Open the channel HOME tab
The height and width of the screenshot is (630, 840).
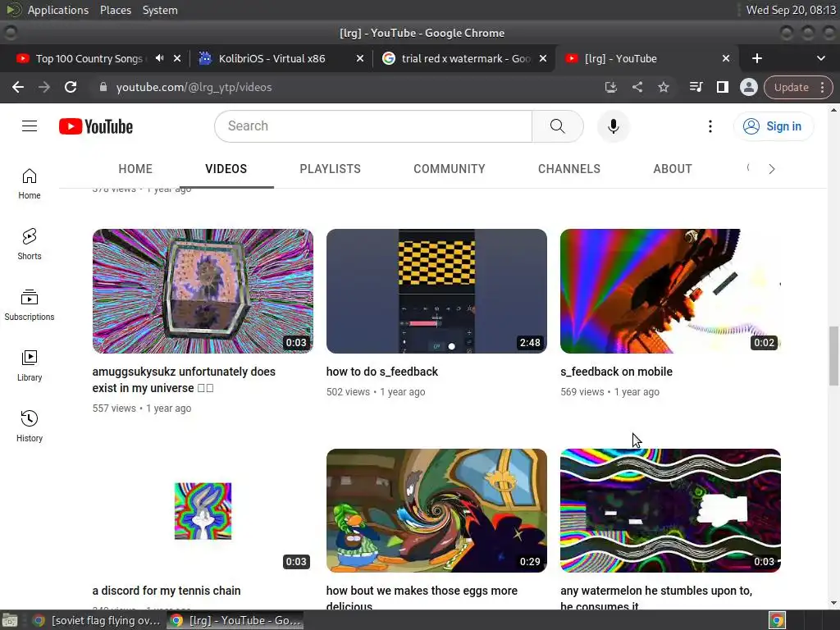click(135, 169)
